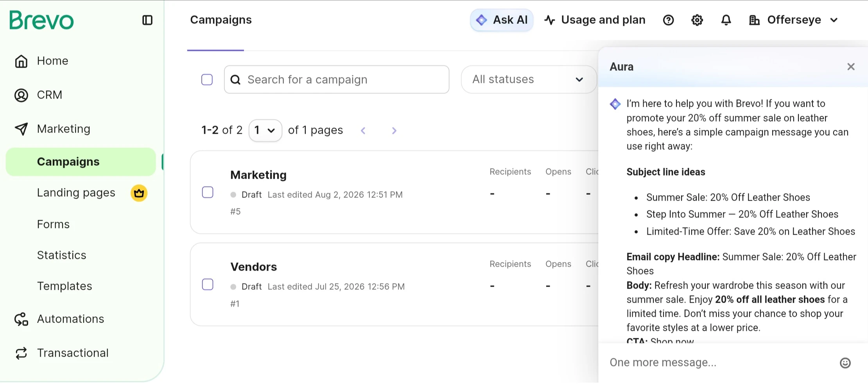Focus the One more message input
Screen dimensions: 868x384
[719, 362]
